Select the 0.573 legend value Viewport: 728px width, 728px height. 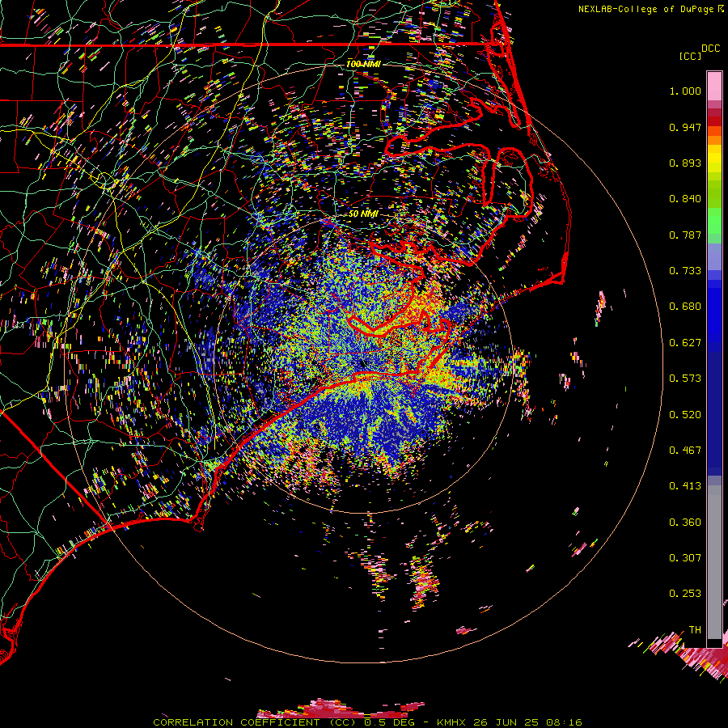[685, 379]
